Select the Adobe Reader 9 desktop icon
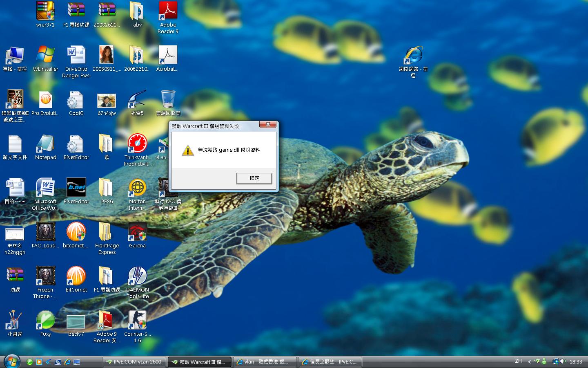This screenshot has height=368, width=588. coord(168,12)
